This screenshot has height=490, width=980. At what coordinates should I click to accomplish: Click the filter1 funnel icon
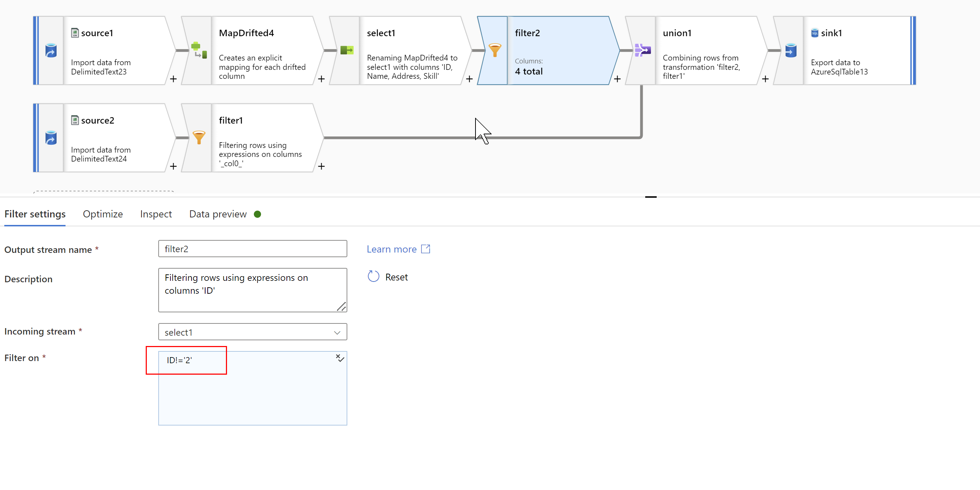[199, 137]
